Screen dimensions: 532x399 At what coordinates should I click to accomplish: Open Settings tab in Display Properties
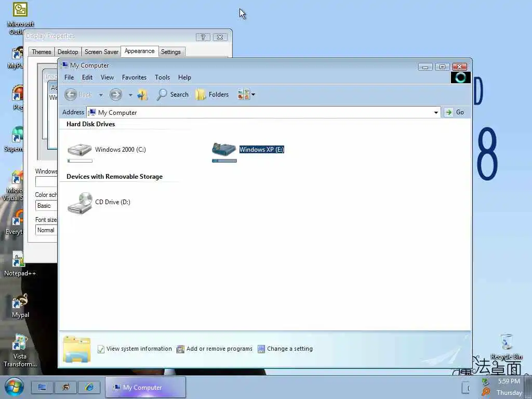click(x=170, y=52)
